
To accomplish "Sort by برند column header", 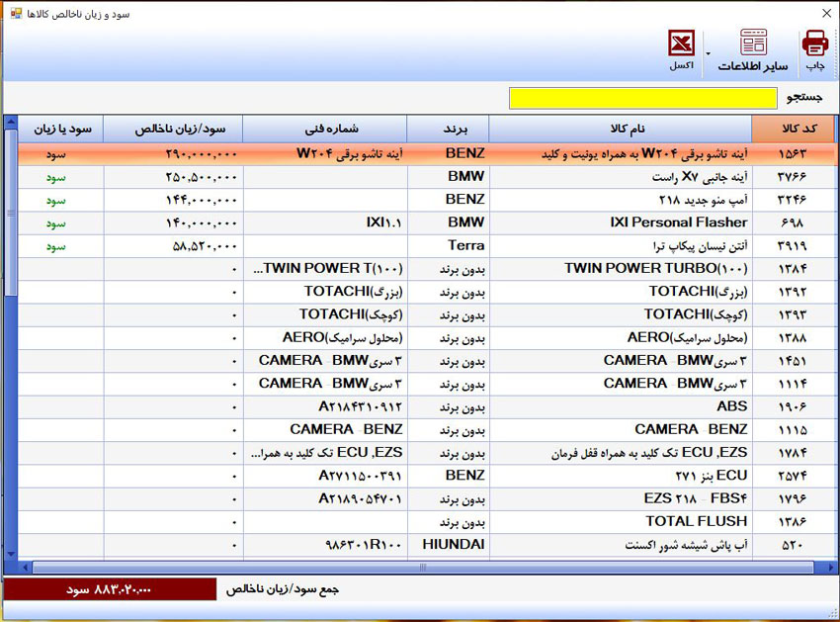I will pos(449,129).
